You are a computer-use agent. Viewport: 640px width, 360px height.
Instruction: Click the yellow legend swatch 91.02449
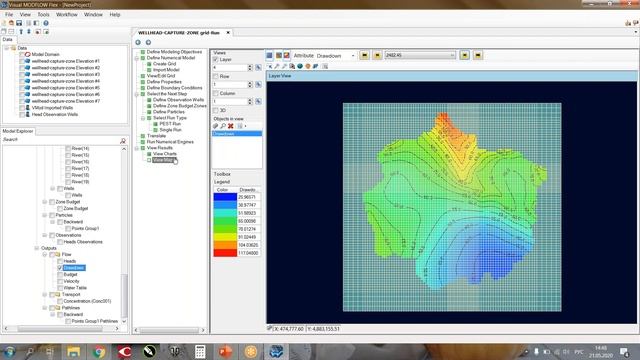click(x=225, y=237)
